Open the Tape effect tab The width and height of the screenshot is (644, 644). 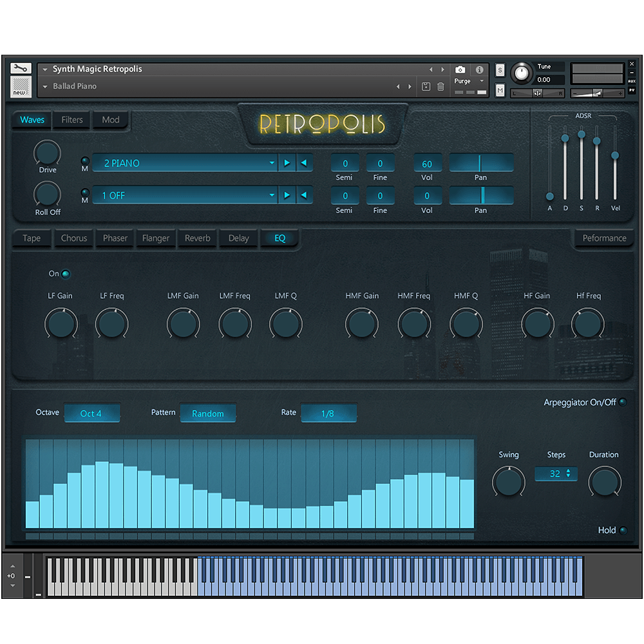[32, 238]
